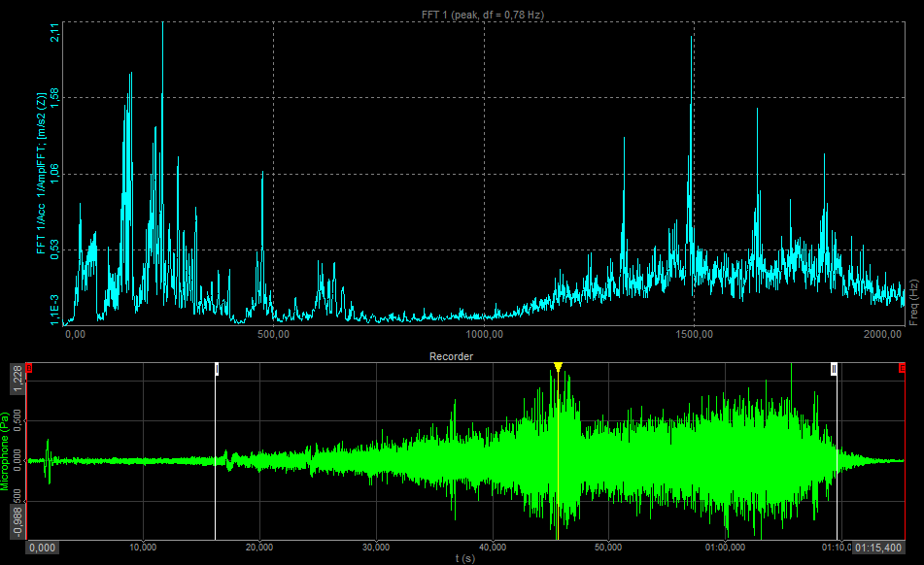This screenshot has width=924, height=565.
Task: Click the red B start marker
Action: coord(29,369)
